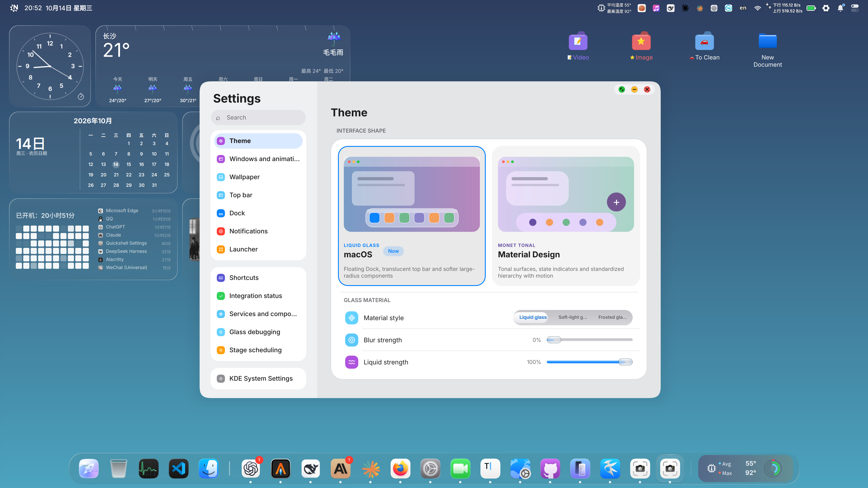
Task: Open Firefox from the dock
Action: coord(400,469)
